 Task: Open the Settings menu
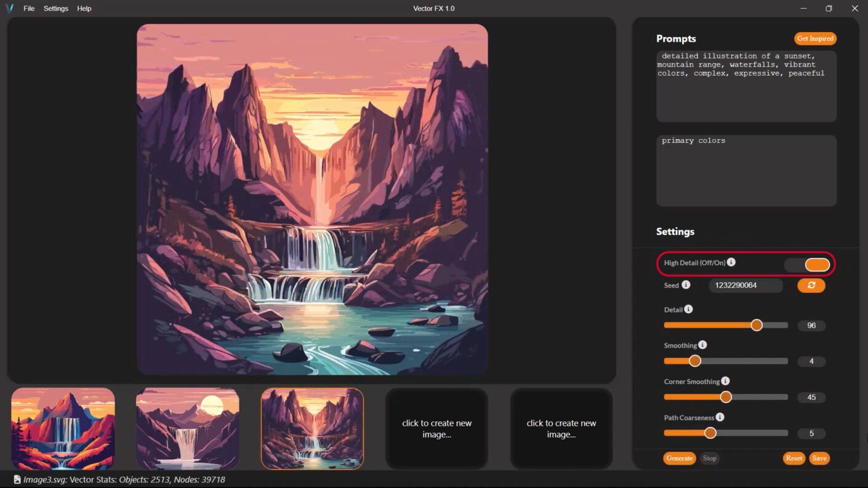click(x=55, y=8)
